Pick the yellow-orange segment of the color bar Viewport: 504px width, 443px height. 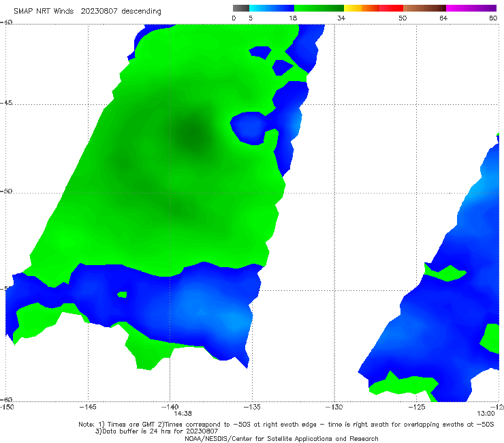point(361,8)
